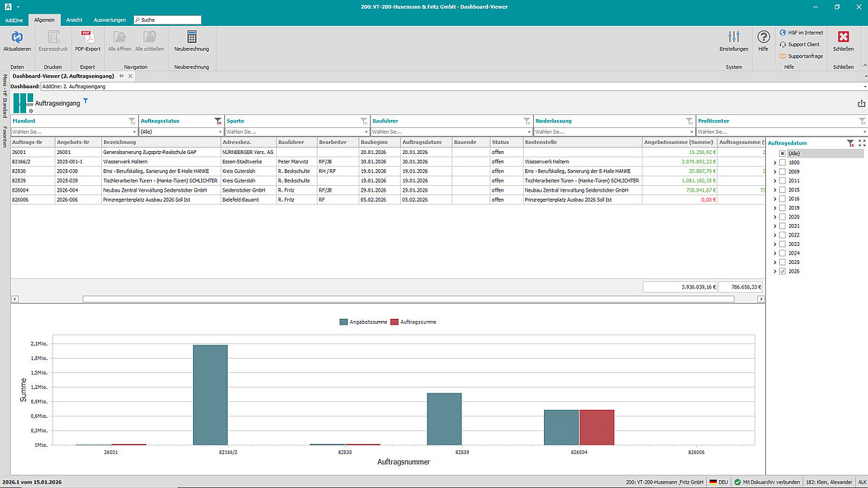
Task: Expand the 2024 year tree node
Action: click(x=775, y=253)
